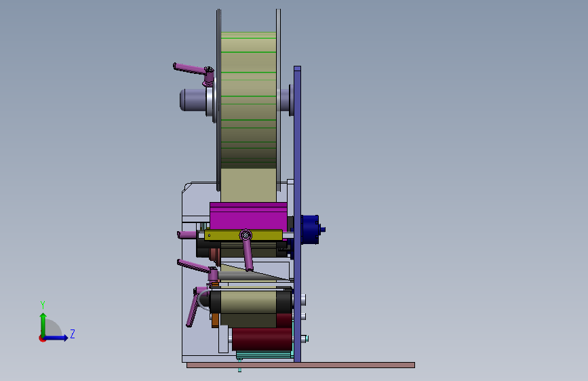Select the tall blue vertical back plate
This screenshot has height=381, width=588.
(297, 214)
